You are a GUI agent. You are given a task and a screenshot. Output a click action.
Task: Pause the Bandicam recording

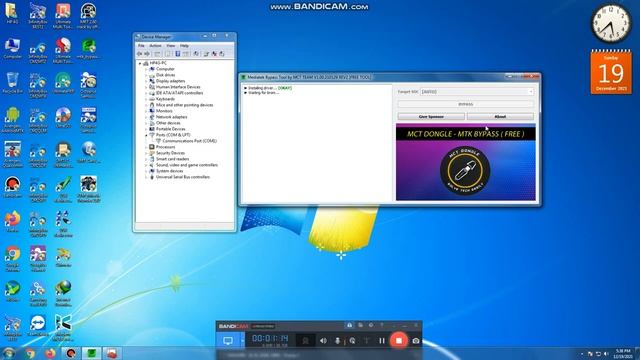[x=382, y=340]
